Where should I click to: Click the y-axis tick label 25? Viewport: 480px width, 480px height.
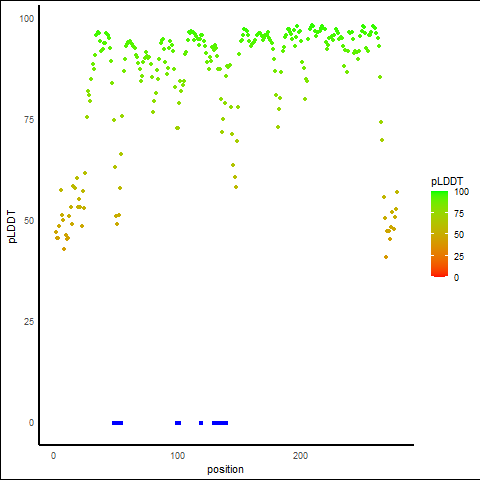(29, 322)
